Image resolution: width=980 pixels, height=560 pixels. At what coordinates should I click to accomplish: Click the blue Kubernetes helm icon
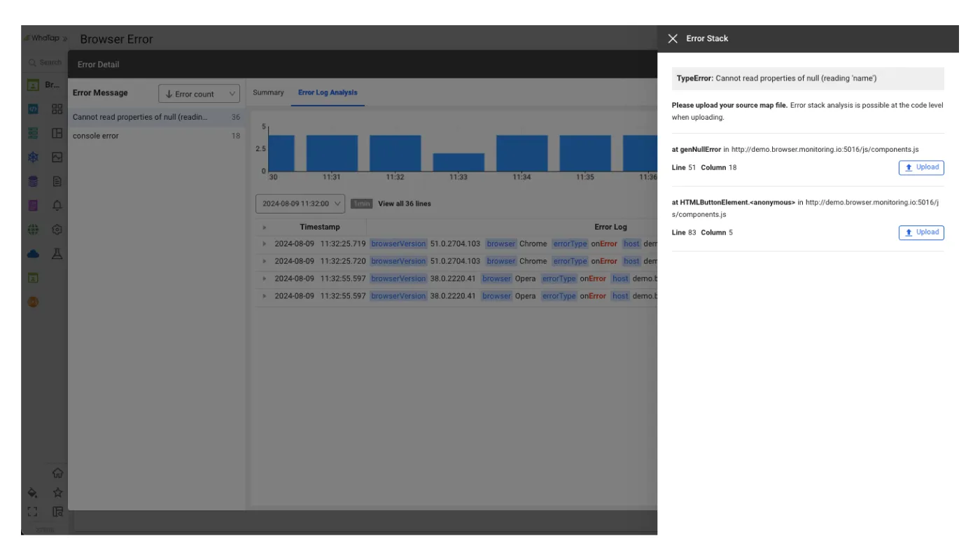[x=33, y=157]
